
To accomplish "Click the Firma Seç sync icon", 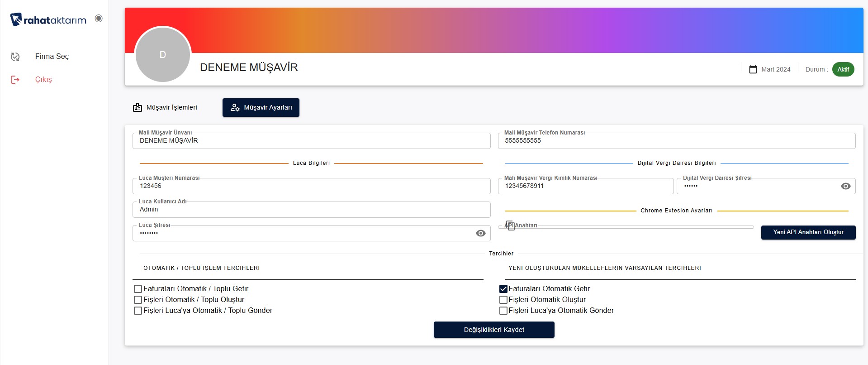I will coord(15,57).
